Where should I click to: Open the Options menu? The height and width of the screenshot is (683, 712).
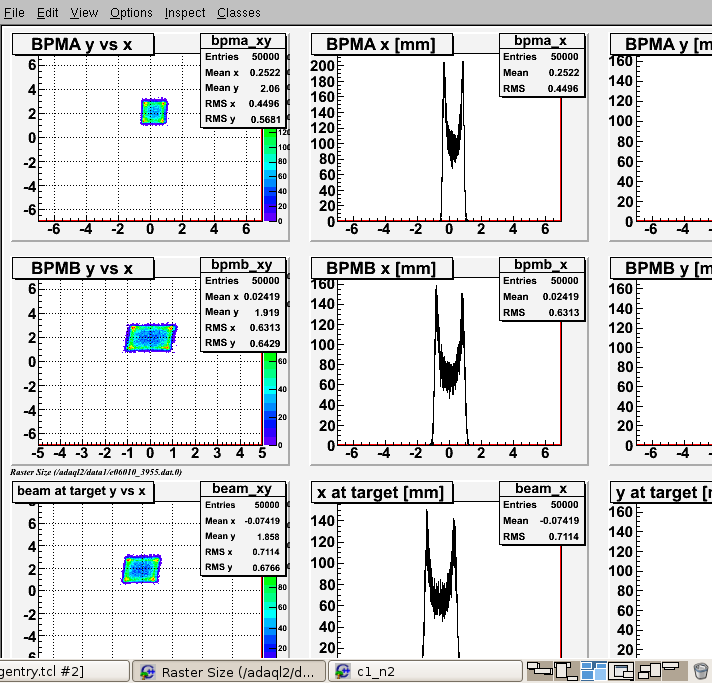(x=131, y=13)
